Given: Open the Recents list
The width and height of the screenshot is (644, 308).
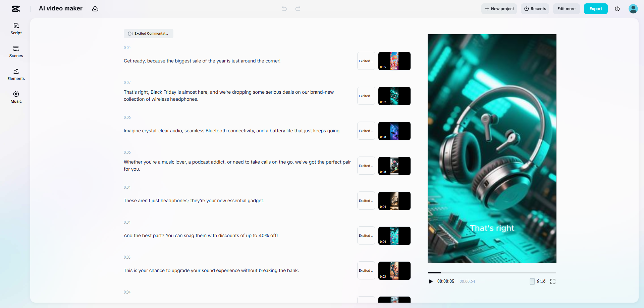Looking at the screenshot, I should 535,9.
